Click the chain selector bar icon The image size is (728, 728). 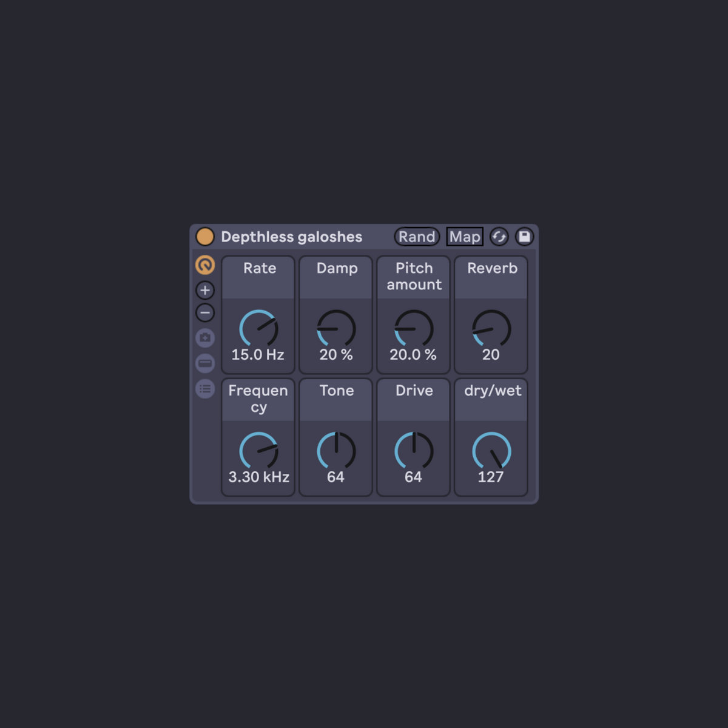point(205,363)
